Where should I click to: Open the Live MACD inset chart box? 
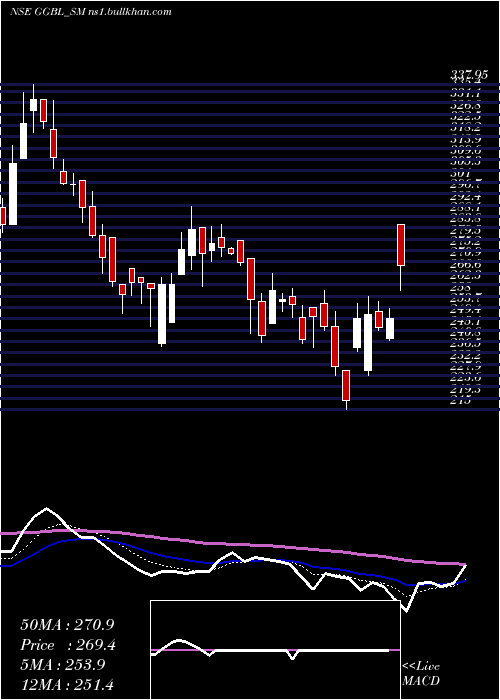[275, 650]
